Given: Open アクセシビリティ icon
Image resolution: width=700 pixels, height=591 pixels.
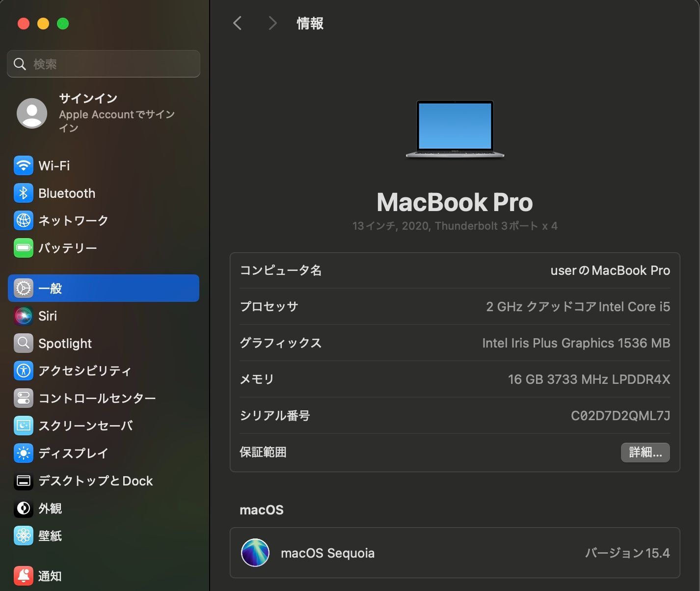Looking at the screenshot, I should (24, 371).
